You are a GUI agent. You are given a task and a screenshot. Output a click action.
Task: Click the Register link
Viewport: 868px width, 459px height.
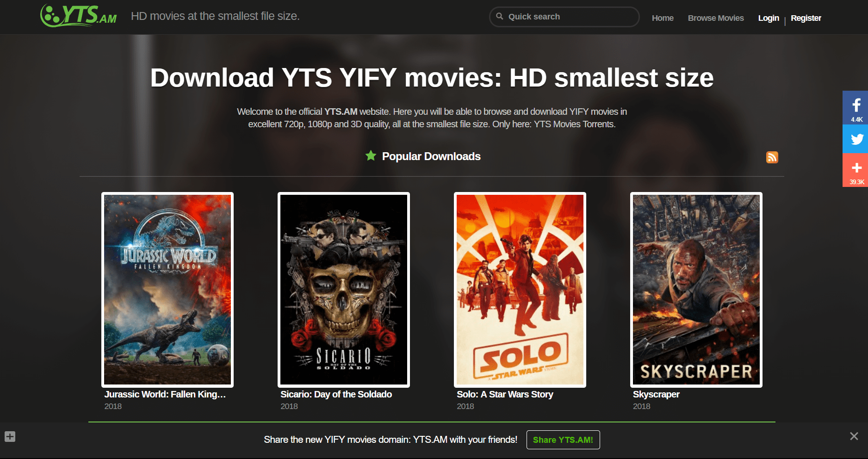coord(806,18)
